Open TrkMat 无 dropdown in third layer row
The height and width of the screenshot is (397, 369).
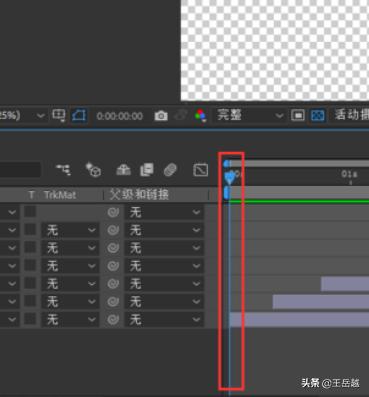(x=70, y=248)
